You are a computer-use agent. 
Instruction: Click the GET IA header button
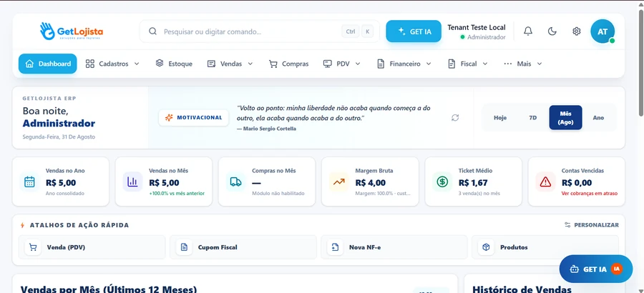pyautogui.click(x=414, y=31)
